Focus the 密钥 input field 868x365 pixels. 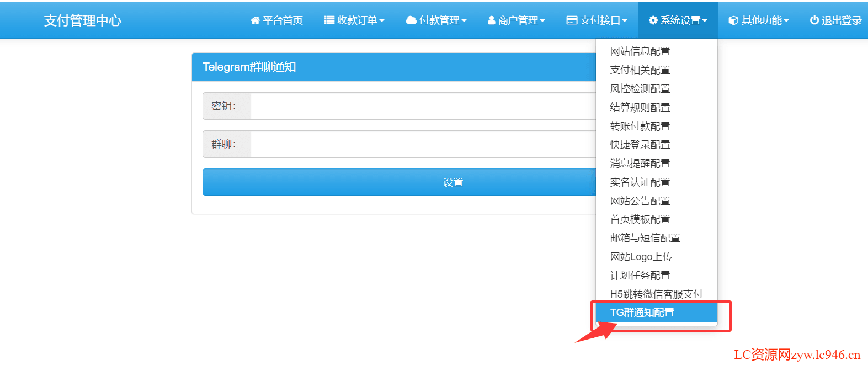point(423,106)
